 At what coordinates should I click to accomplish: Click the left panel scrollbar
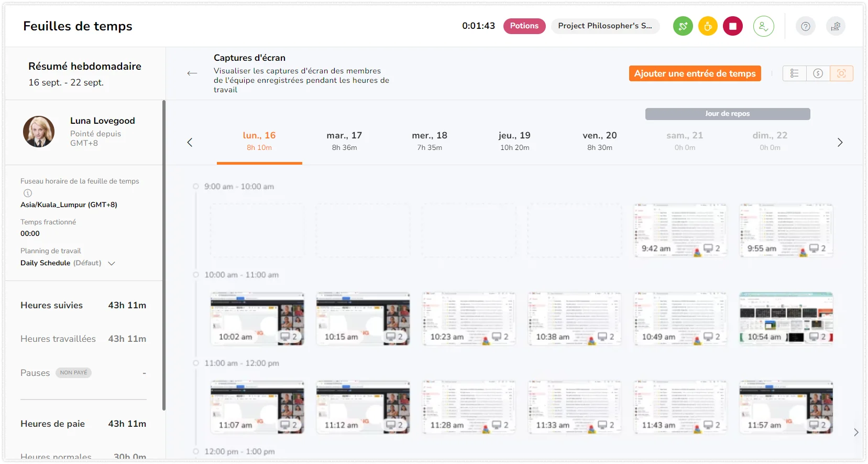[164, 255]
